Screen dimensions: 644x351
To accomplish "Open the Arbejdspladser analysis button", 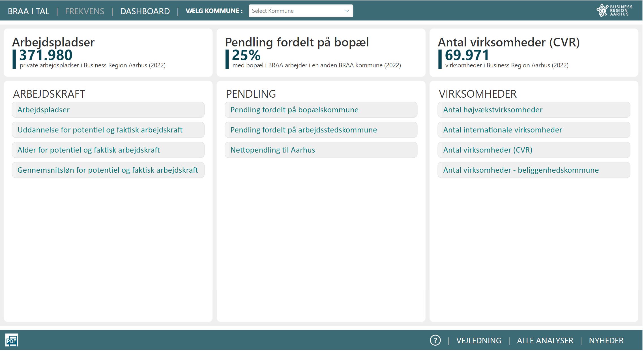I will pos(108,110).
